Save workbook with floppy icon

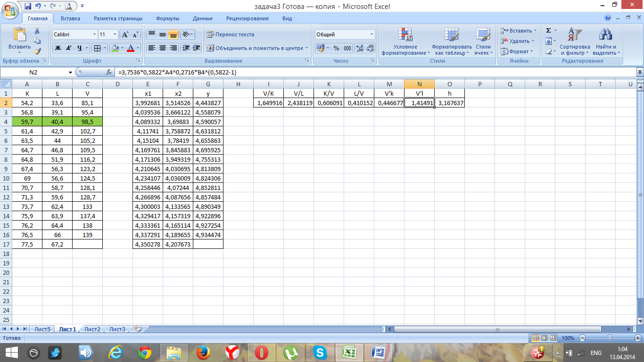[27, 6]
